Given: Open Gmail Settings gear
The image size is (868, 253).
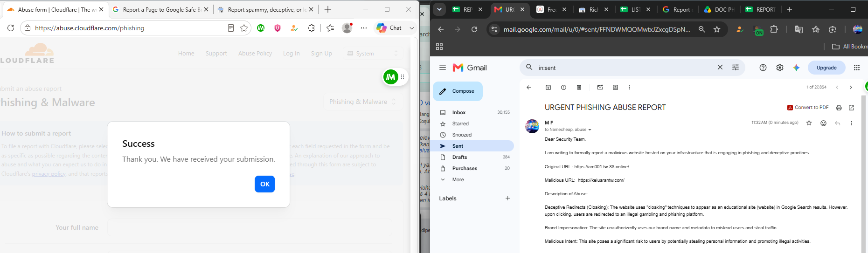Looking at the screenshot, I should tap(780, 68).
